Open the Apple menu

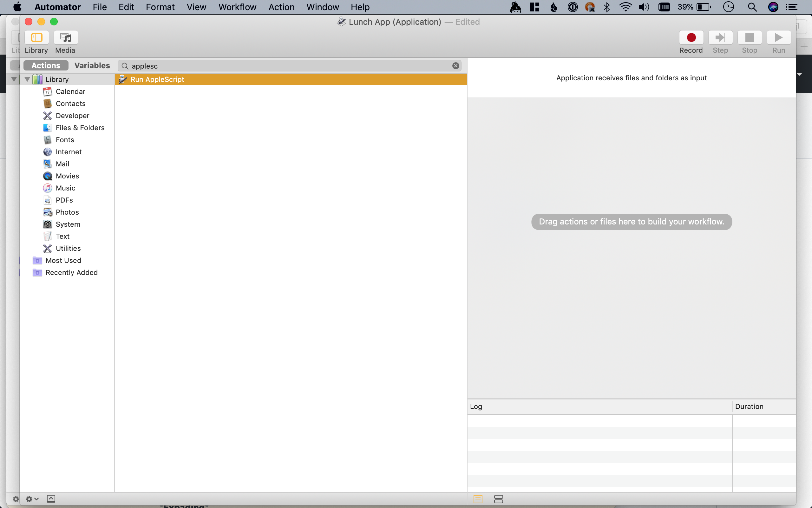[x=17, y=7]
